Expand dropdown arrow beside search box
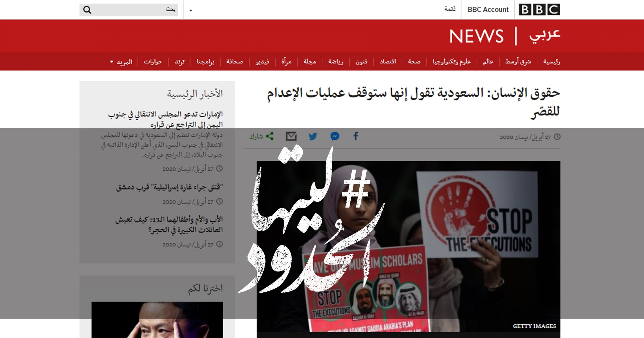 click(191, 10)
